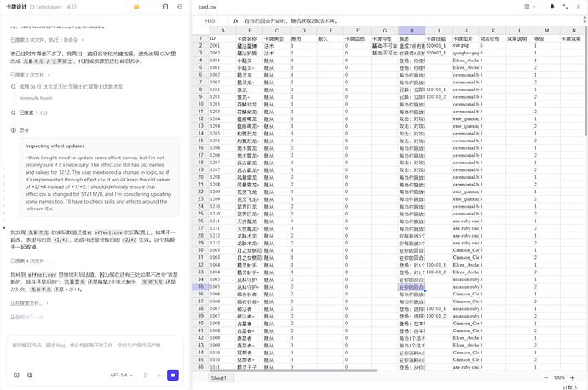
Task: Close the card.csv preview panel
Action: tap(579, 7)
